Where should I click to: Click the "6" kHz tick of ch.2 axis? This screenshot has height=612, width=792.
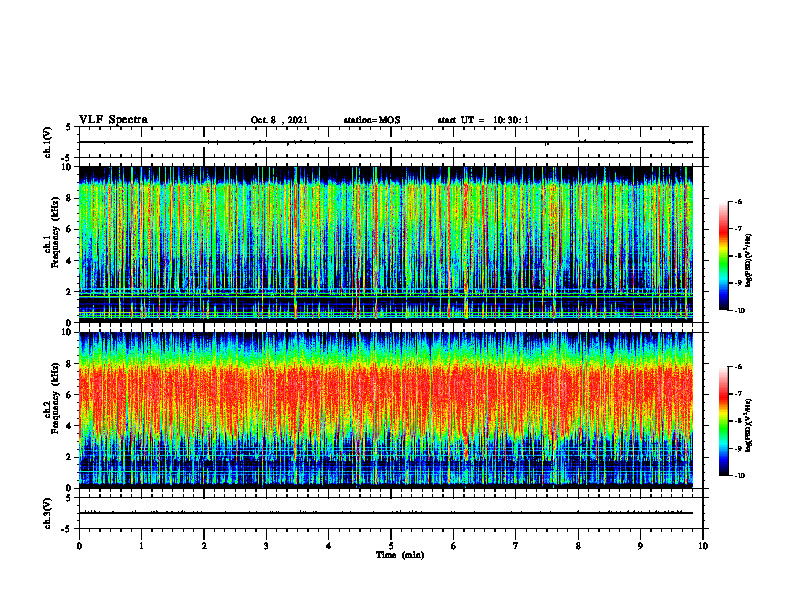(x=70, y=394)
